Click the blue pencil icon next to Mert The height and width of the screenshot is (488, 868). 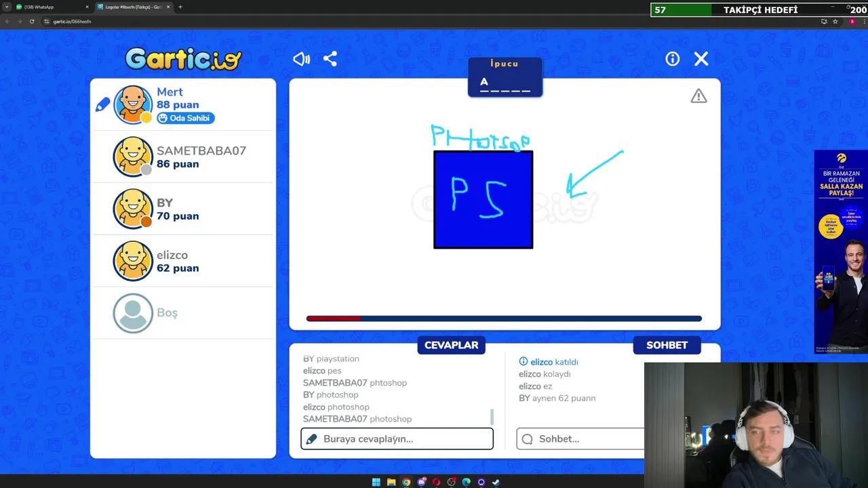(x=102, y=104)
